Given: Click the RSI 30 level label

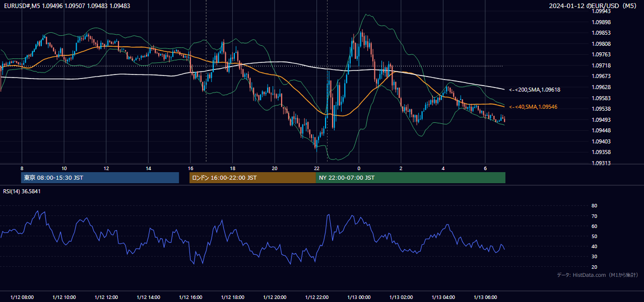Looking at the screenshot, I should click(594, 257).
